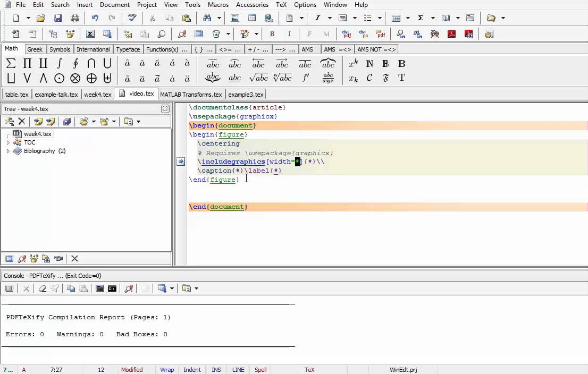Screen dimensions: 588x374
Task: Open the table insert dropdown arrow
Action: (x=408, y=18)
